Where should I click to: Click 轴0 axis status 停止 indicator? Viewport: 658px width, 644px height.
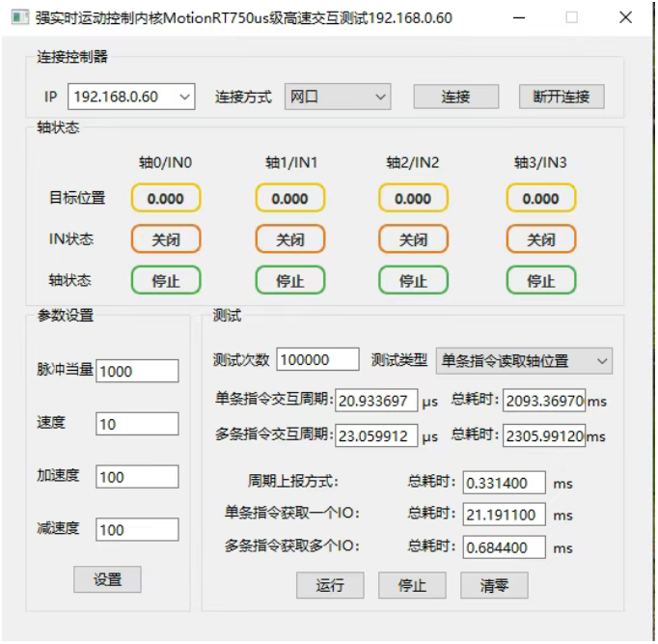[x=166, y=280]
